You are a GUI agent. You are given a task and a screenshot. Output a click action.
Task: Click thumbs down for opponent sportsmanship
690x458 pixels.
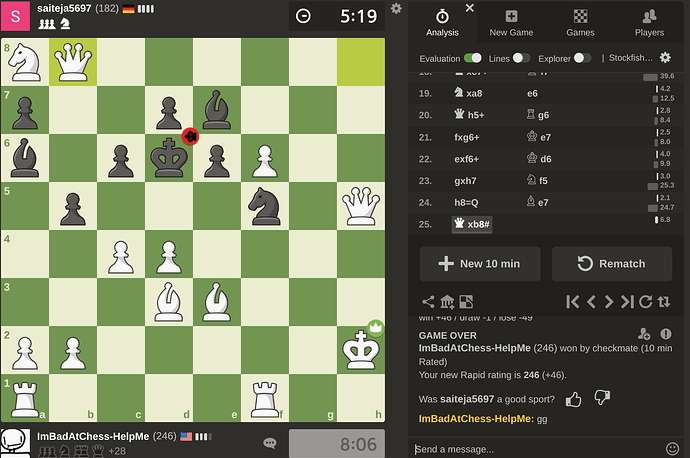pyautogui.click(x=602, y=399)
